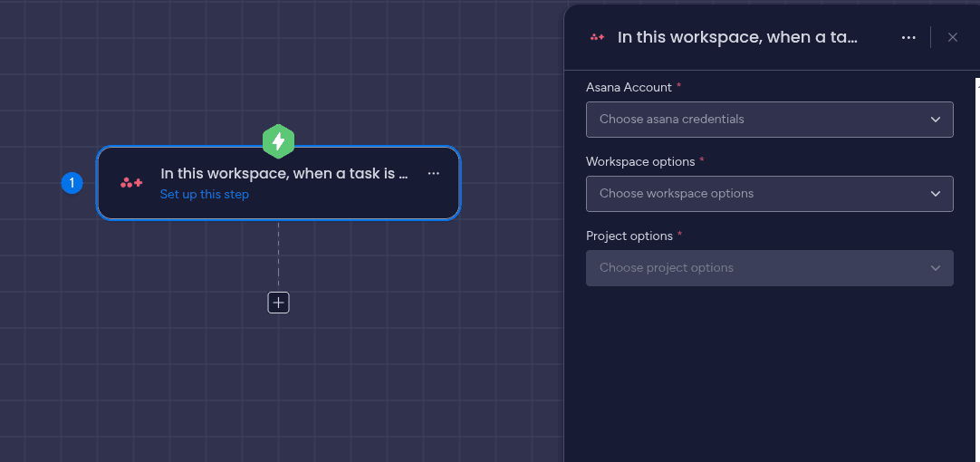Click the 'Set up this step' link

click(205, 195)
